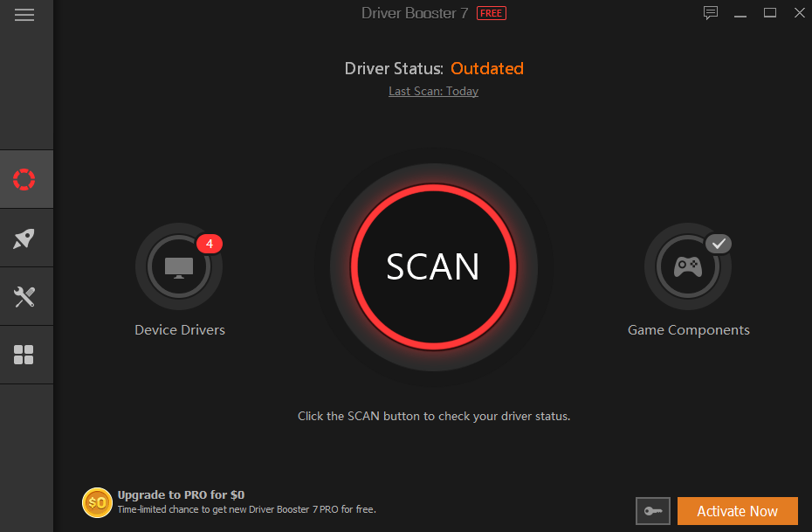The width and height of the screenshot is (812, 532).
Task: Open the Boost section with rocket icon
Action: click(25, 237)
